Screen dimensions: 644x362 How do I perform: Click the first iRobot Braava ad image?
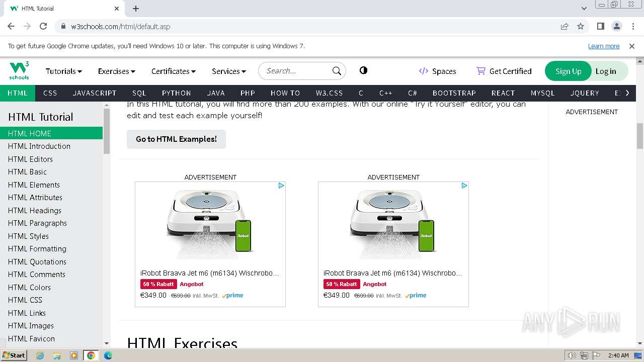click(210, 224)
